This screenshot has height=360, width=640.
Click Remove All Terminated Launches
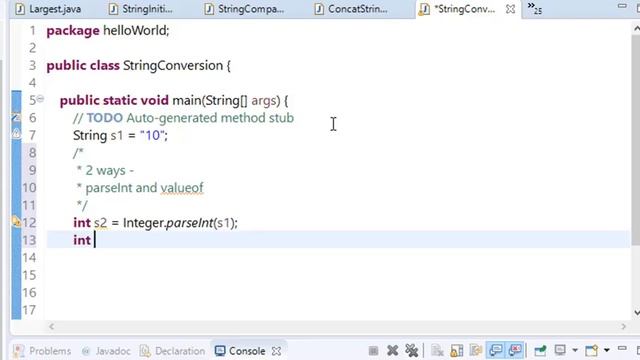412,351
